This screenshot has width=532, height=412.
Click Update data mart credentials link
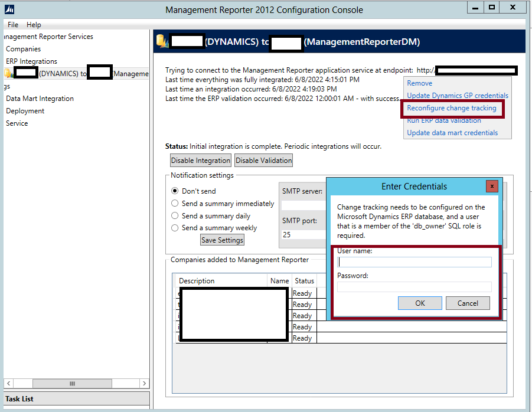(x=452, y=133)
